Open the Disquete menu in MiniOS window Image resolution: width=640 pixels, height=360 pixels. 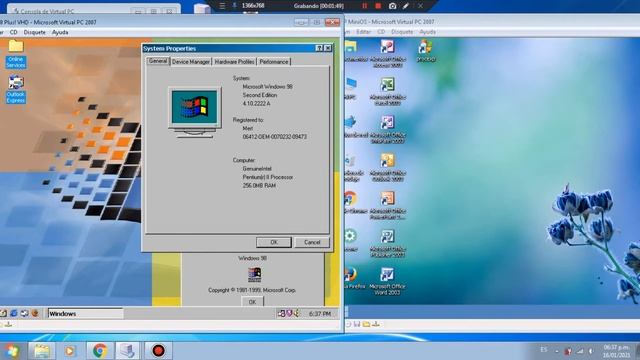[402, 32]
